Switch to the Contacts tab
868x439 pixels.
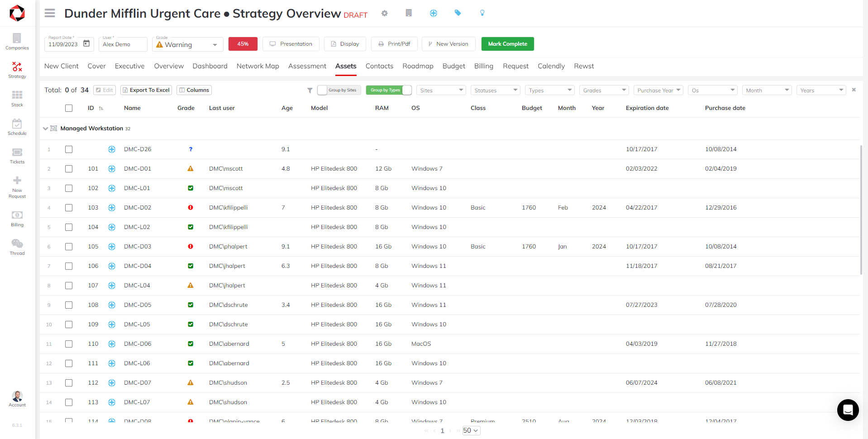(x=379, y=66)
